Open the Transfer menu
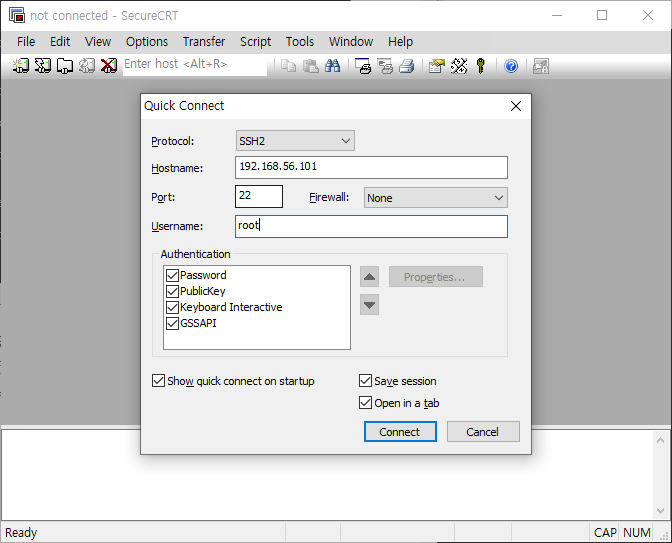This screenshot has width=672, height=543. [204, 42]
